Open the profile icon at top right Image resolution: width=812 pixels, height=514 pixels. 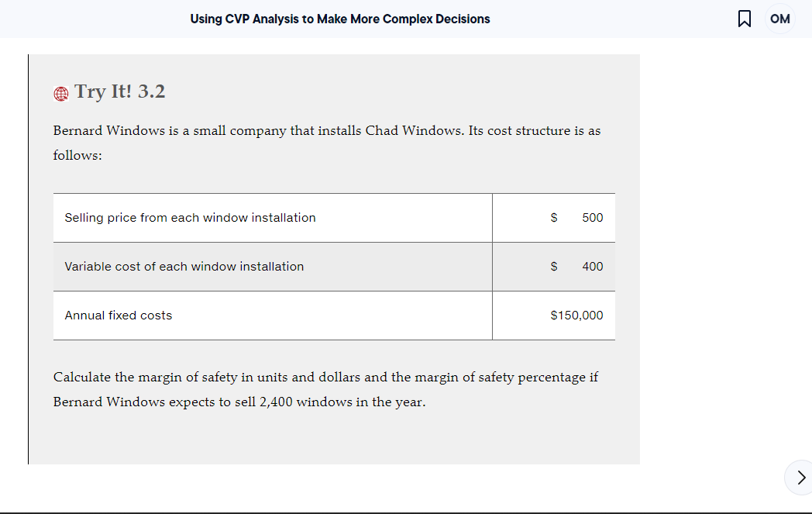point(780,19)
